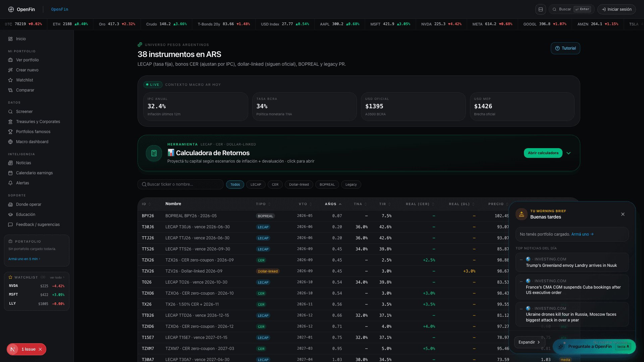Screen dimensions: 644x362
Task: Click the BTC quote in the ticker bar
Action: pos(23,24)
